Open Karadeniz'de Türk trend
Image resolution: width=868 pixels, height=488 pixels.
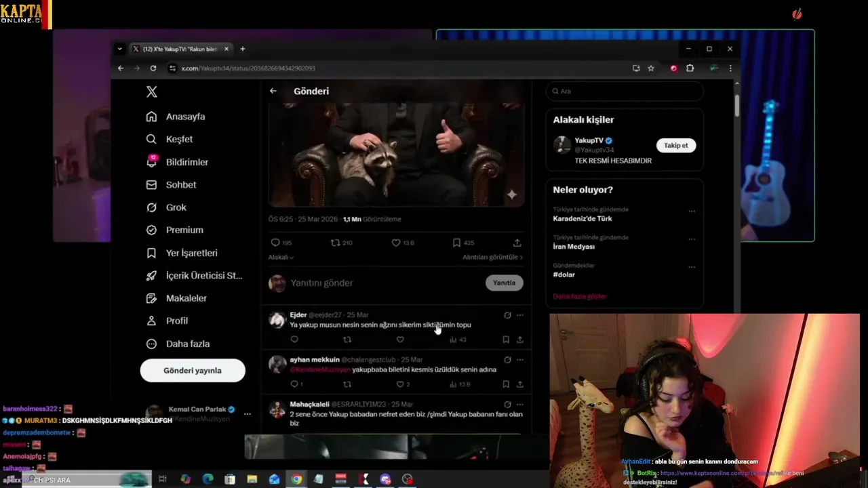pos(583,219)
